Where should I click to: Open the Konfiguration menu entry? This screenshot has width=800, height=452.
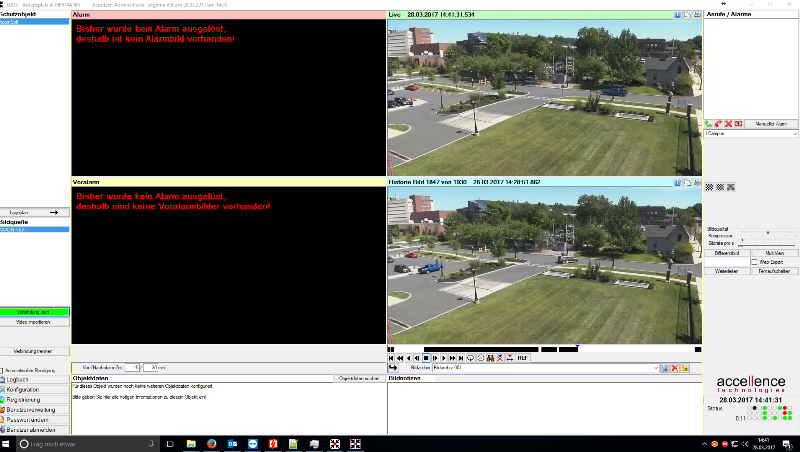[34, 389]
